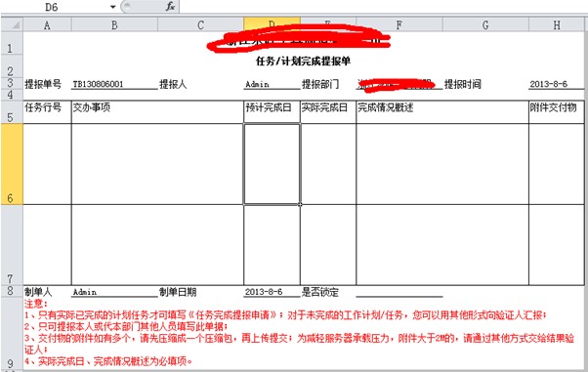Click the fx insert function icon

click(170, 7)
